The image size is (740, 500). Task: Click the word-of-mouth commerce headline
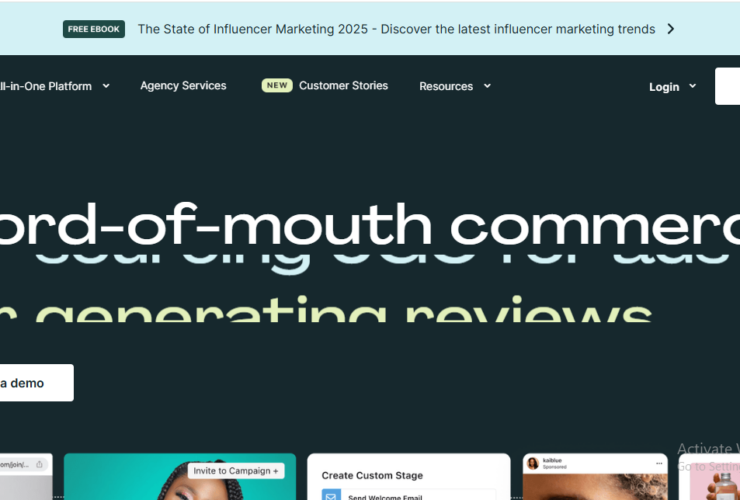(x=370, y=225)
